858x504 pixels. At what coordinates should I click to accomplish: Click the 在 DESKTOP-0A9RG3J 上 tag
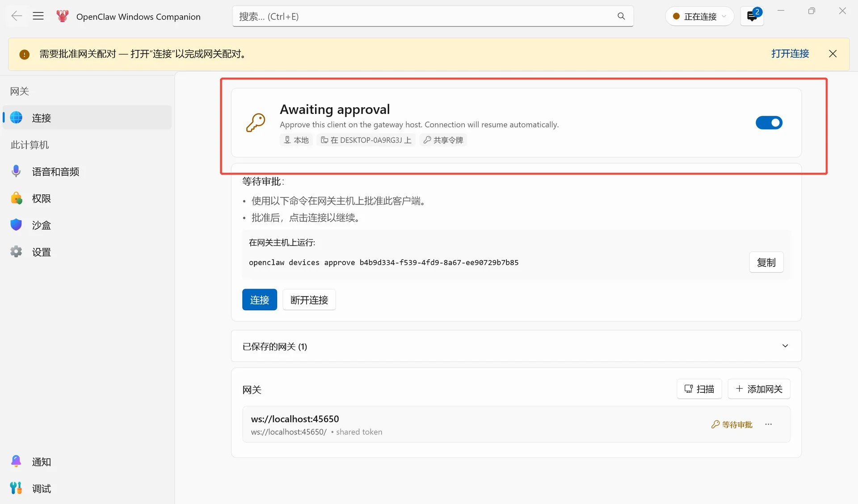(x=366, y=140)
